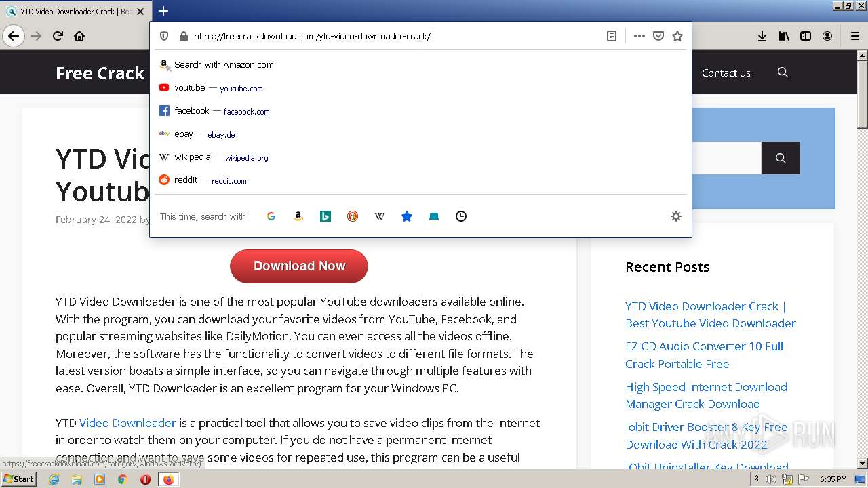
Task: Open tracking protection shield info
Action: [164, 36]
